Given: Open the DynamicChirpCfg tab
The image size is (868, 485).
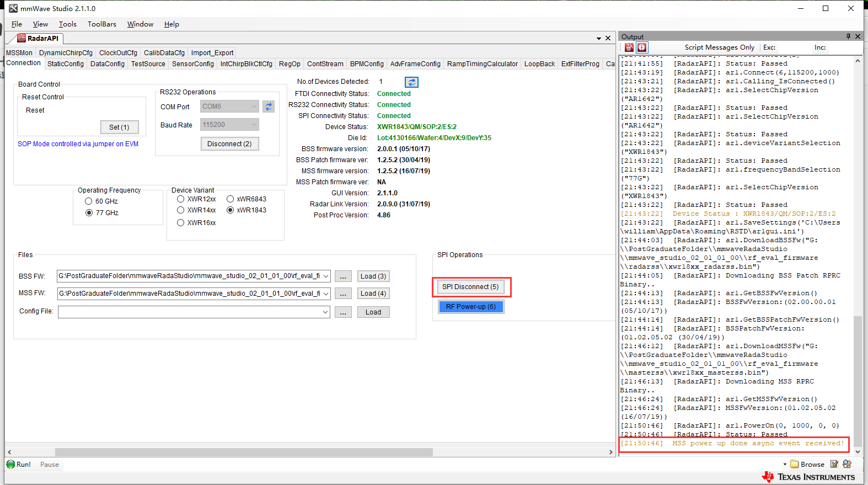Looking at the screenshot, I should point(66,53).
